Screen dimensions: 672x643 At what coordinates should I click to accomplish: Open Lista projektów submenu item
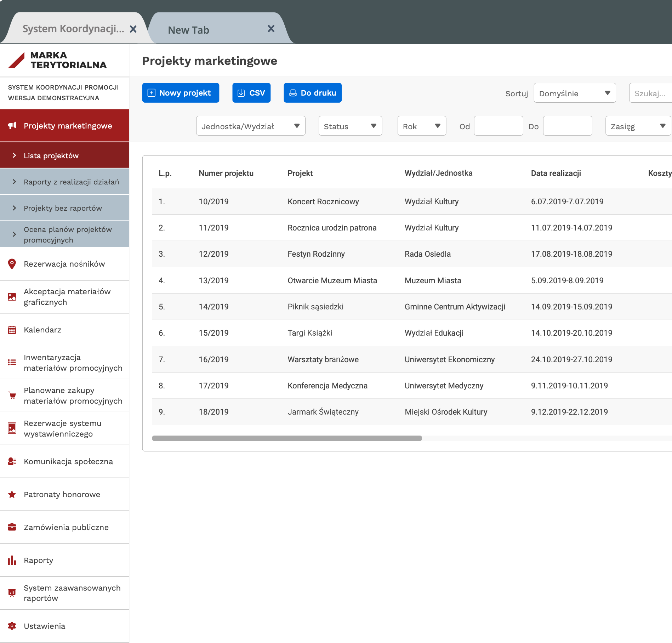[64, 155]
